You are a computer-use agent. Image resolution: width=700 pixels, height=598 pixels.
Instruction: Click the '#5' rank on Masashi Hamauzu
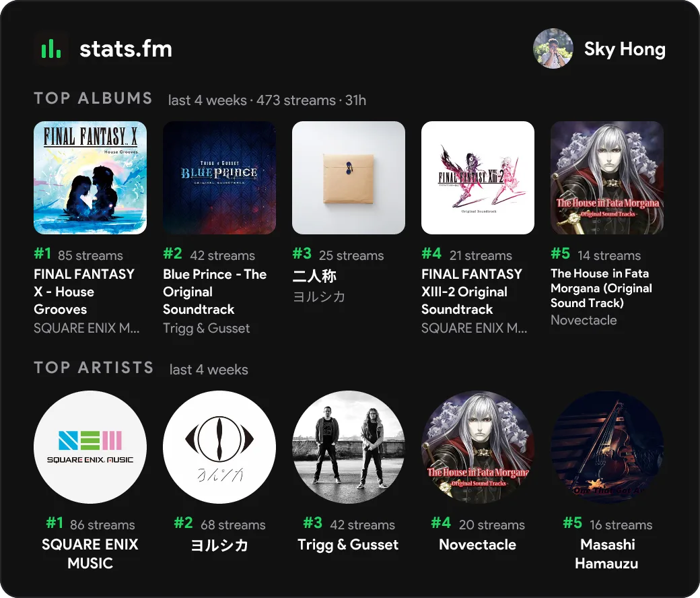pos(573,523)
